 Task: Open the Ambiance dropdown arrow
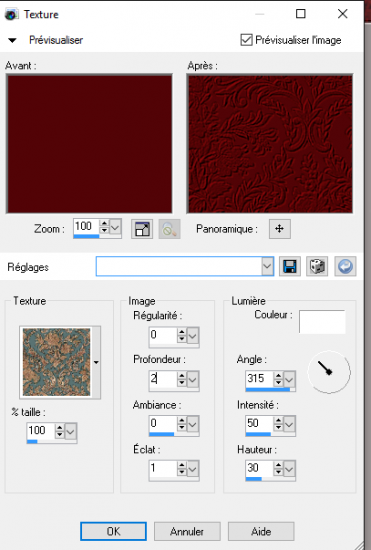(x=192, y=424)
